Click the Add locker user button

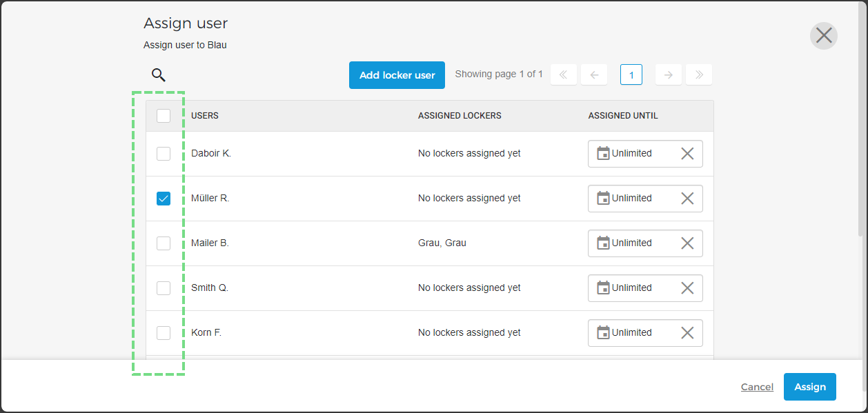pyautogui.click(x=397, y=75)
